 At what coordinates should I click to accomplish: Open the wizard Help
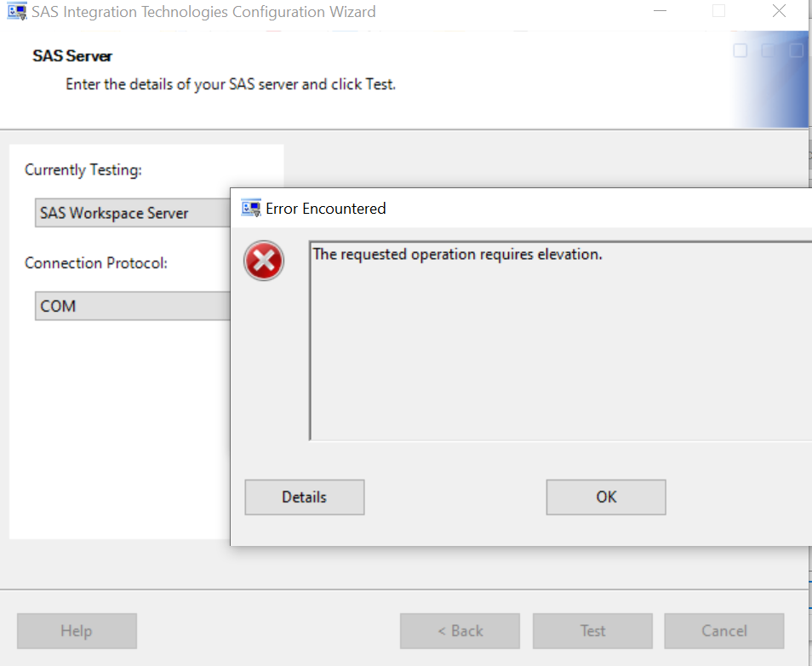77,631
